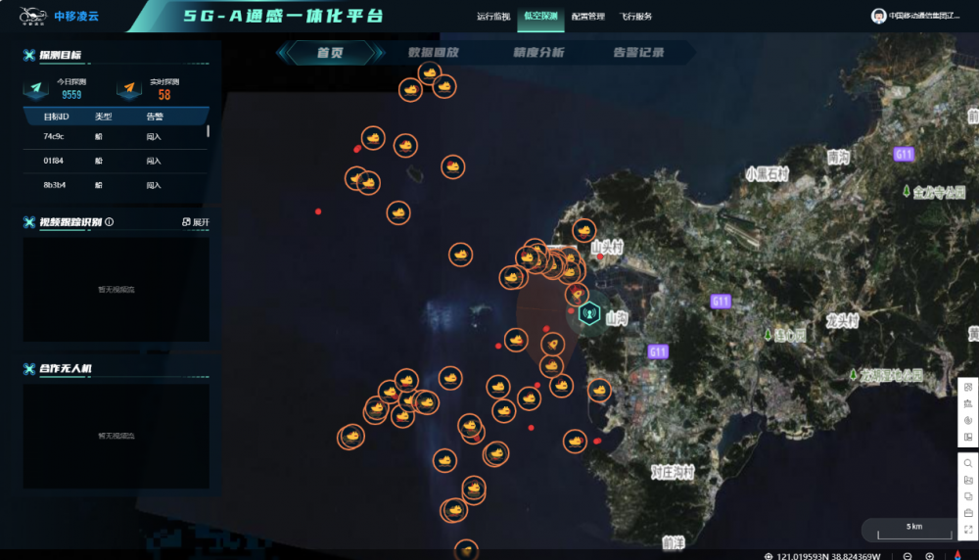Toggle fullscreen map view icon

point(968,530)
